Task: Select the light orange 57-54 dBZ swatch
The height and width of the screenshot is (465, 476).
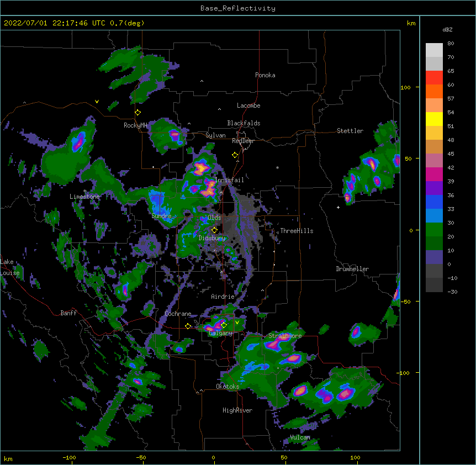Action: [x=434, y=105]
